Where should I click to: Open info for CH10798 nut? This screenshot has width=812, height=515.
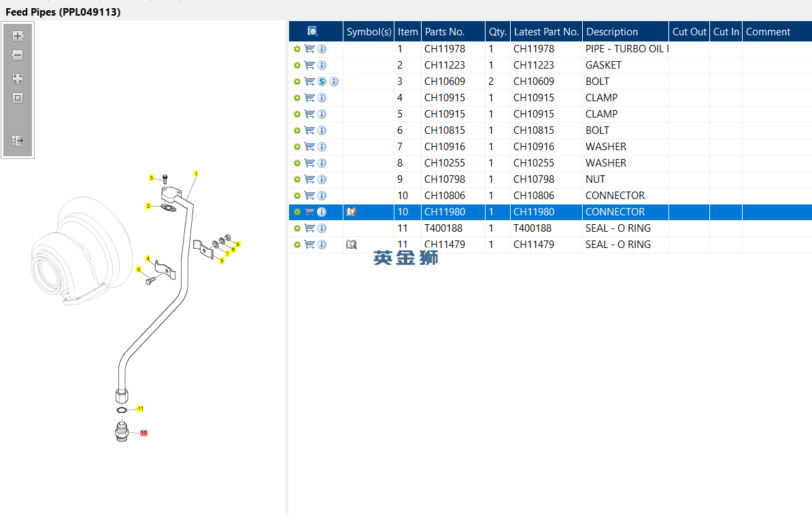(x=322, y=179)
